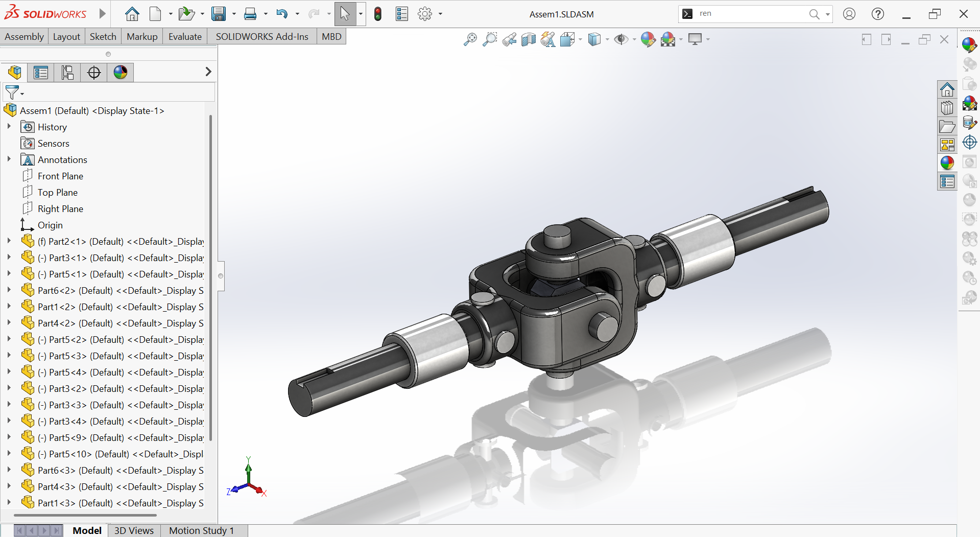Open the PropertyManager tab
The image size is (980, 537).
41,73
